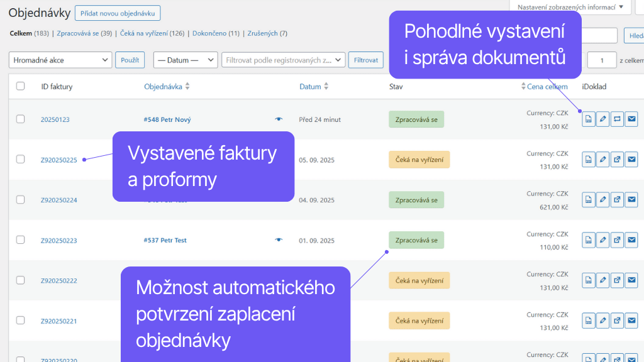Send email icon for invoice 20250123
The image size is (644, 362).
631,119
